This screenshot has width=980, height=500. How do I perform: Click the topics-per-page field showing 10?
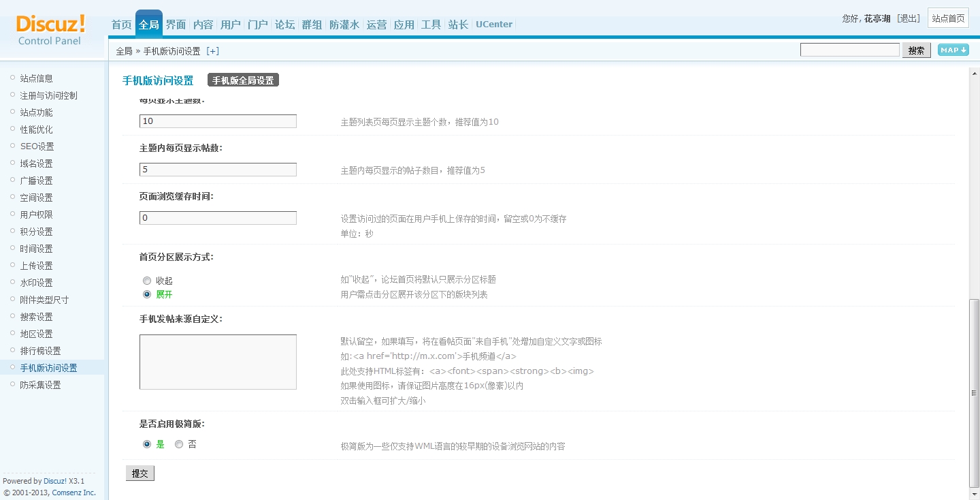(218, 121)
